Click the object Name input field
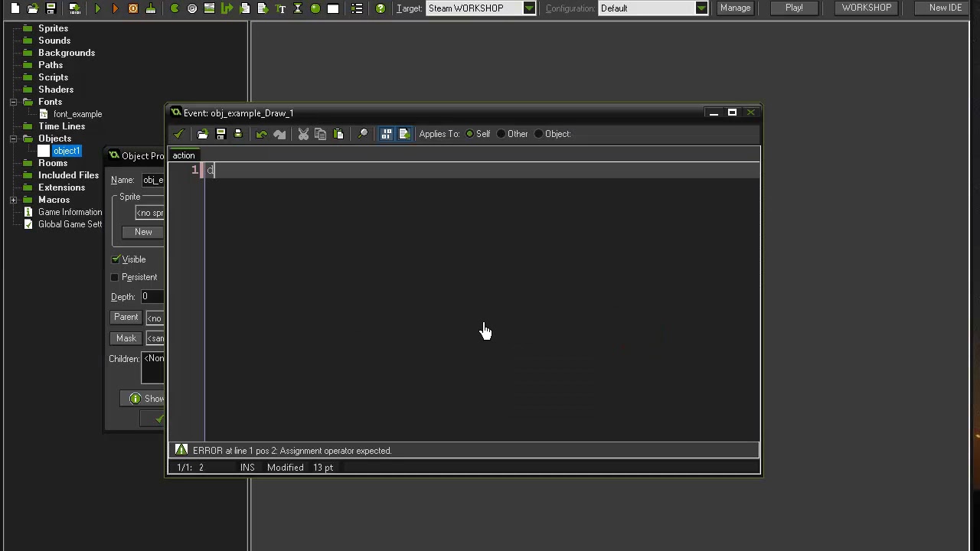Screen dimensions: 980x551 [x=152, y=180]
